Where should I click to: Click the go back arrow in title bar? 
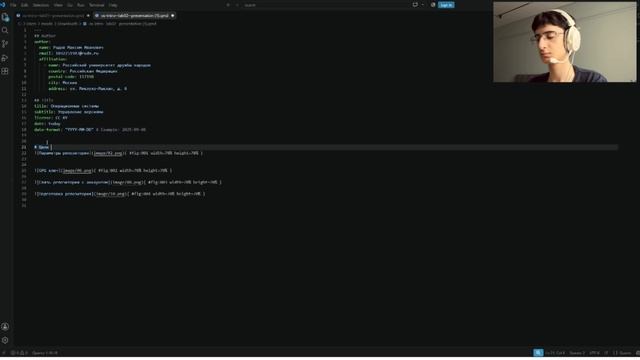point(228,5)
